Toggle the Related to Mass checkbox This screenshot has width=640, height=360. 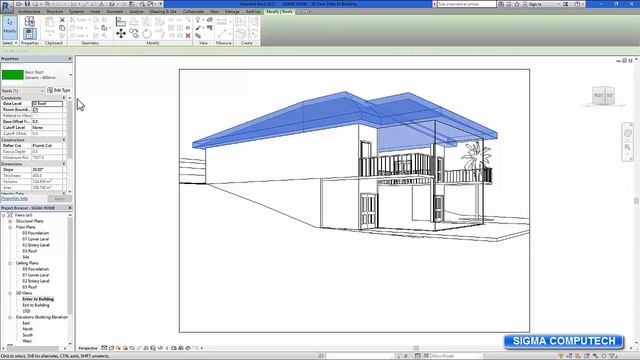tap(35, 116)
